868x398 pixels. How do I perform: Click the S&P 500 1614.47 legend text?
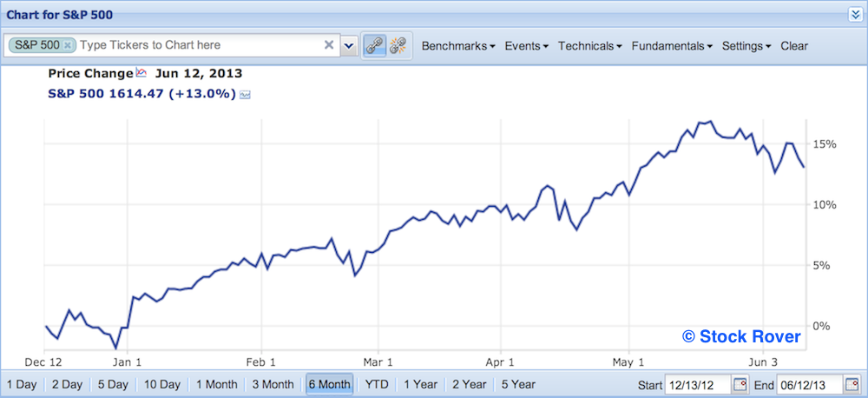(143, 94)
